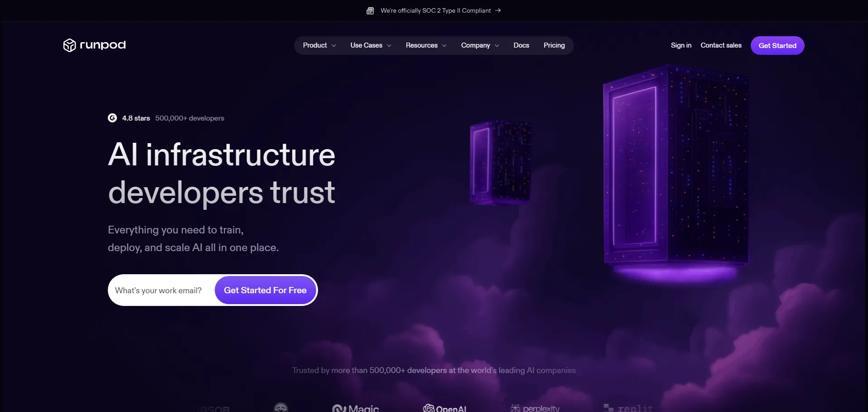Open the Use Cases dropdown
868x412 pixels.
coord(371,45)
